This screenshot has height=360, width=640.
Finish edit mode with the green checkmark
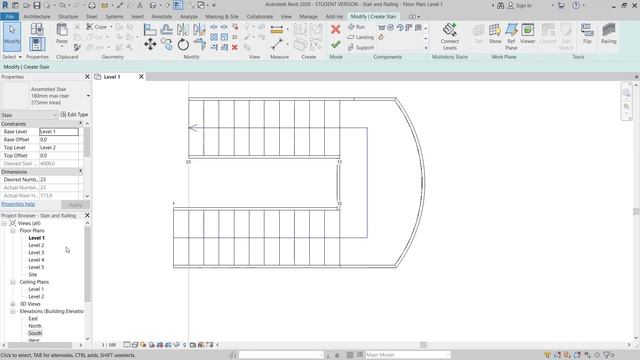point(336,44)
